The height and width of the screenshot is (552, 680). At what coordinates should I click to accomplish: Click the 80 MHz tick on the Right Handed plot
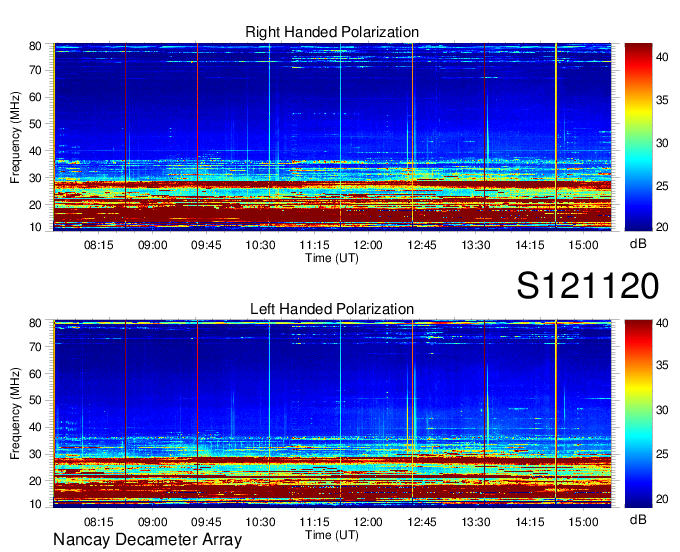tap(35, 46)
